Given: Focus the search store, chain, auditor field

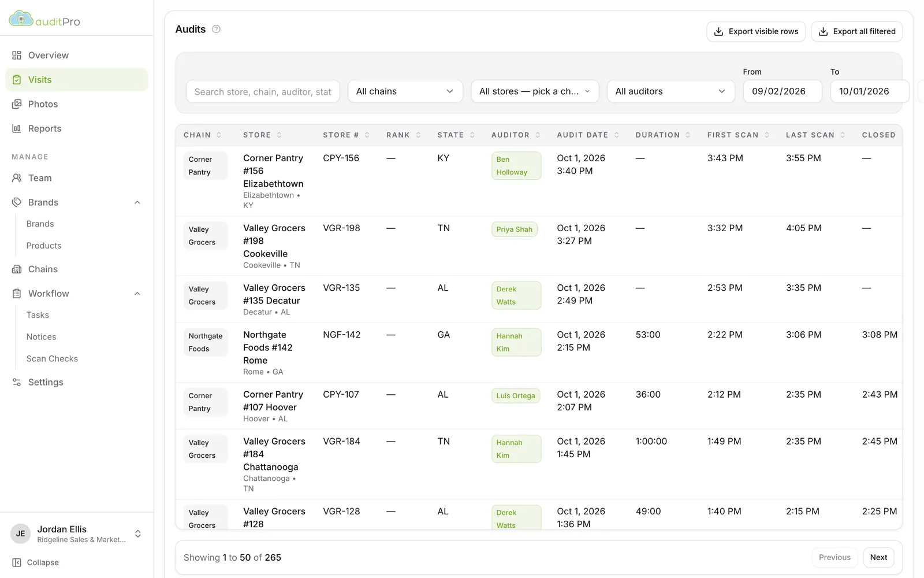Looking at the screenshot, I should click(263, 91).
